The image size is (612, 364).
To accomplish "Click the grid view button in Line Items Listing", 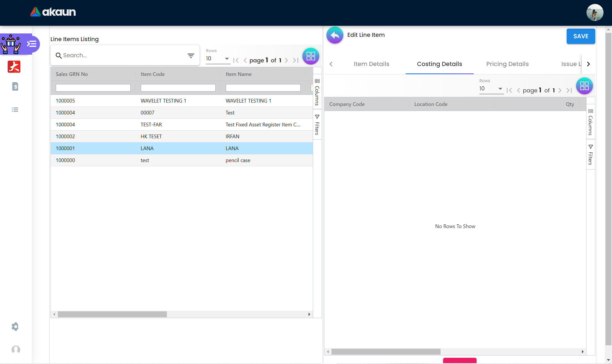I will pos(311,56).
